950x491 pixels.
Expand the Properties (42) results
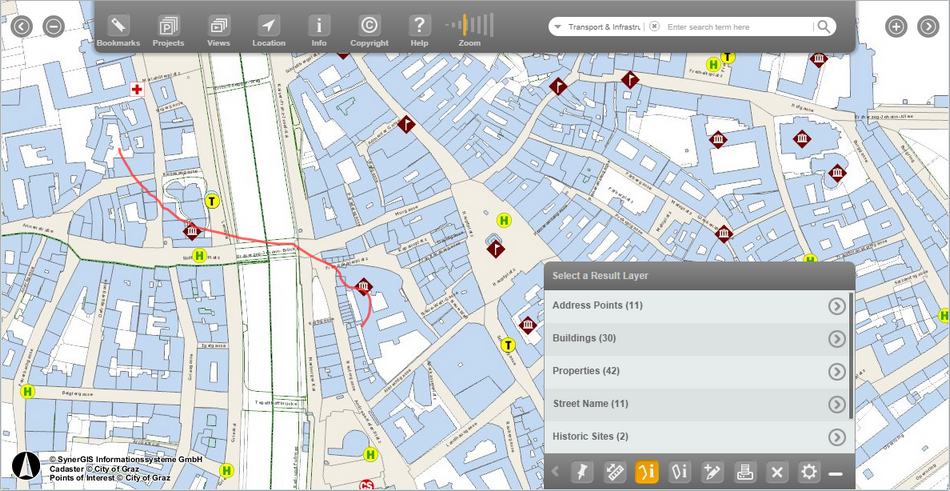[837, 372]
